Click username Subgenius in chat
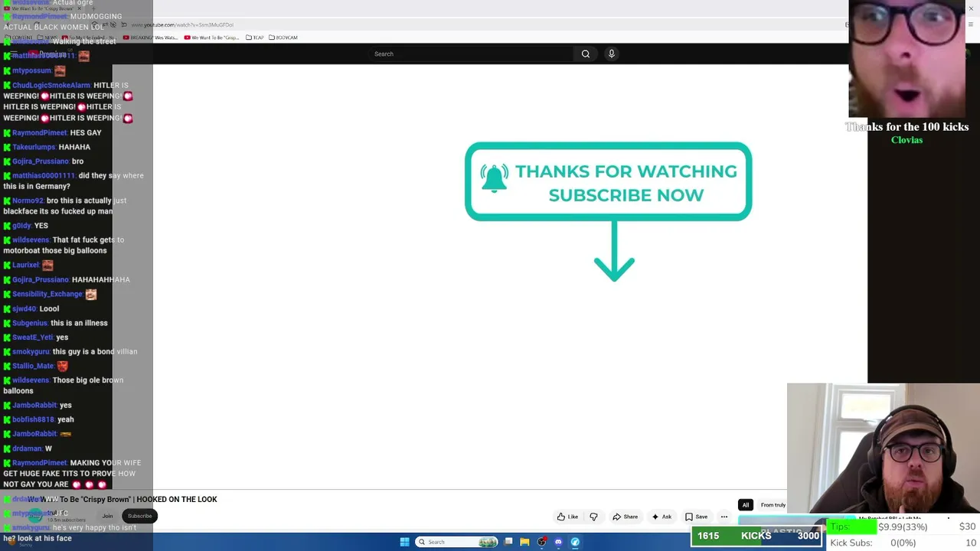This screenshot has height=551, width=980. [x=30, y=323]
